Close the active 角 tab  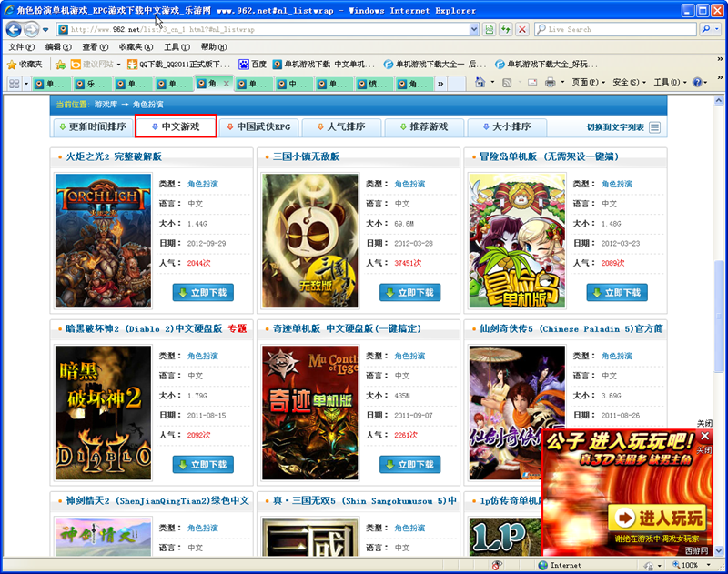(x=226, y=84)
